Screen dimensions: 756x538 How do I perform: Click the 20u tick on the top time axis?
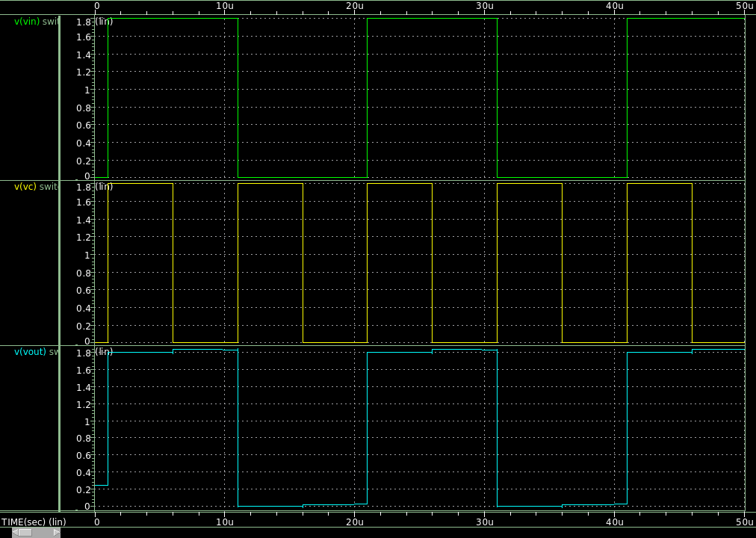(x=355, y=5)
